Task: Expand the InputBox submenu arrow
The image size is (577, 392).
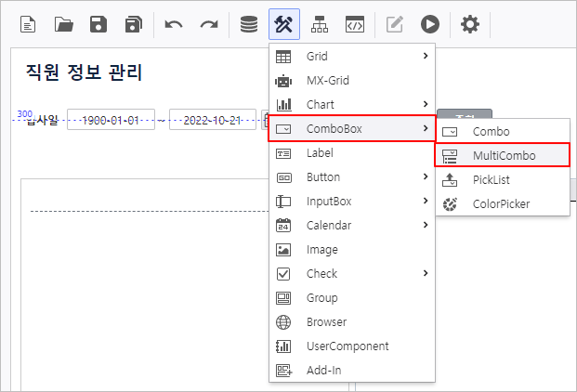Action: click(x=426, y=201)
